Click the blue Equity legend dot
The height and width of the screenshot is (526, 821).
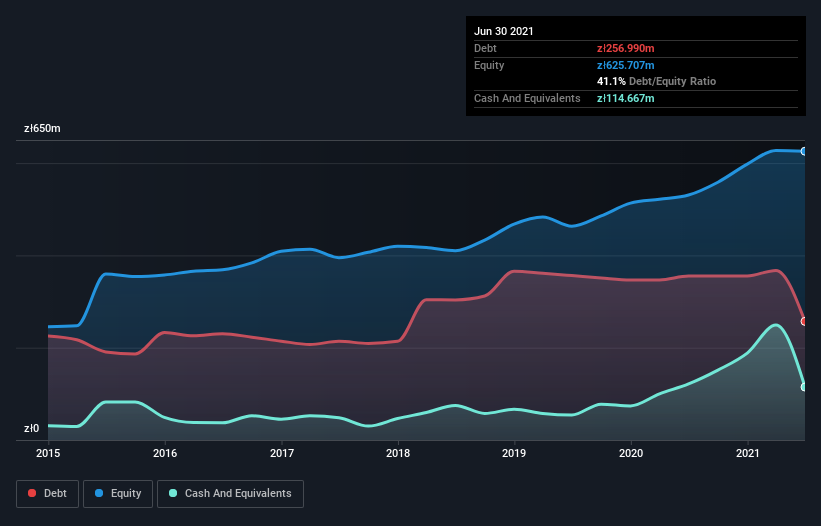point(99,493)
